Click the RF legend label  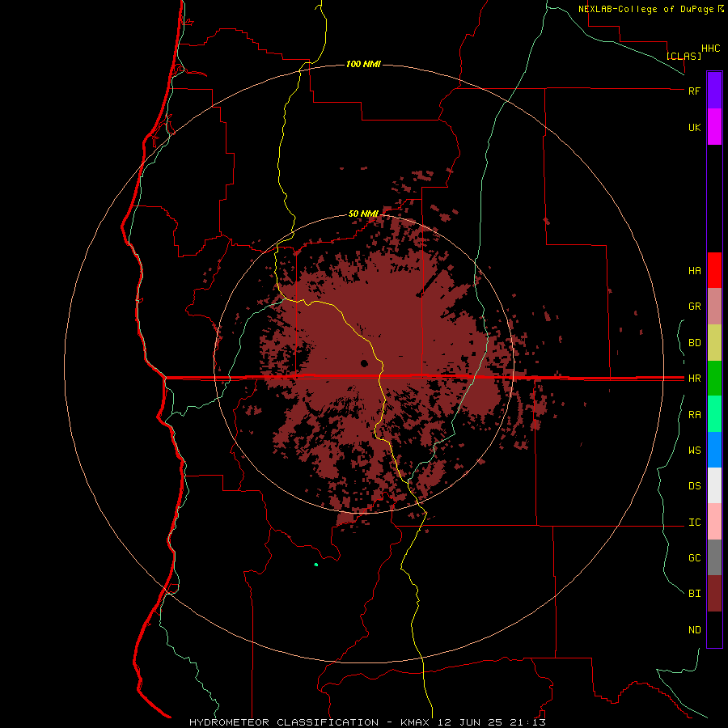click(694, 91)
